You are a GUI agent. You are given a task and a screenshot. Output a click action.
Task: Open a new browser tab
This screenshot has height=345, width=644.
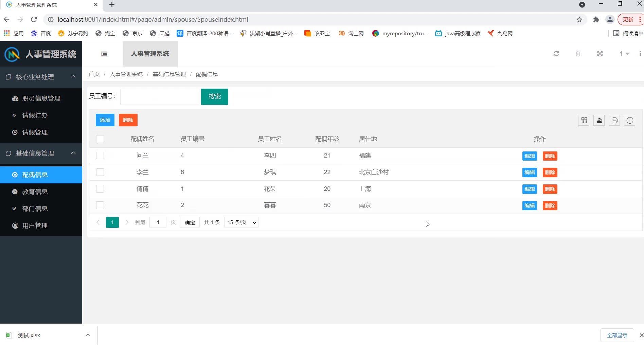pyautogui.click(x=112, y=5)
